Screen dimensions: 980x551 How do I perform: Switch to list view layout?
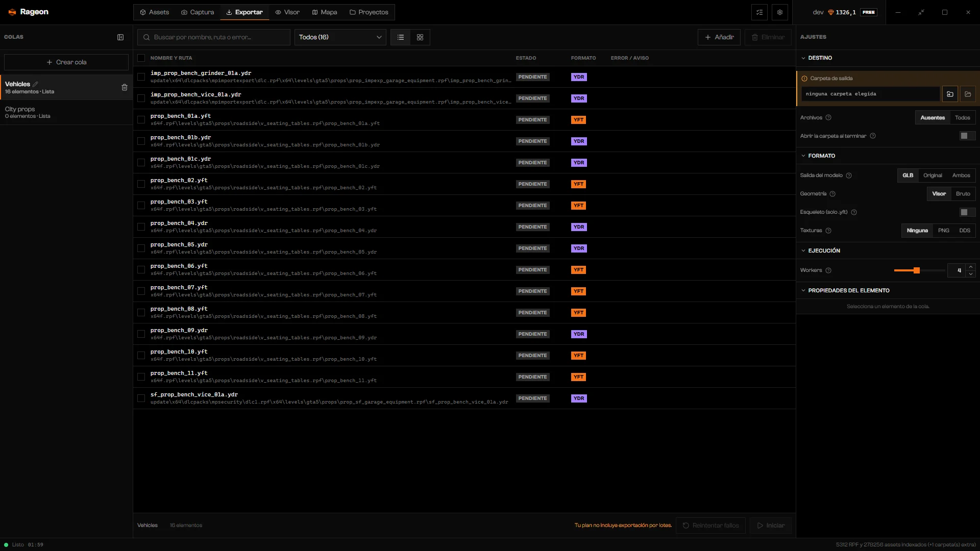tap(401, 37)
